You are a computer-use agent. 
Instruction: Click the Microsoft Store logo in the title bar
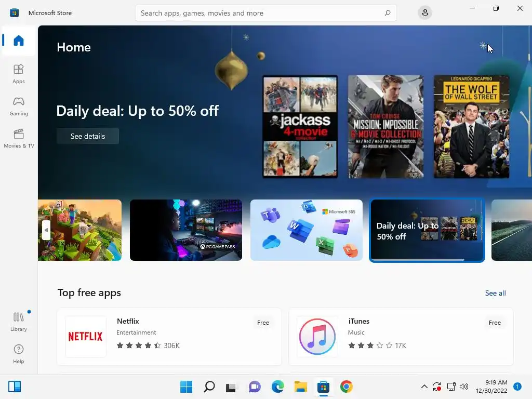pyautogui.click(x=14, y=13)
